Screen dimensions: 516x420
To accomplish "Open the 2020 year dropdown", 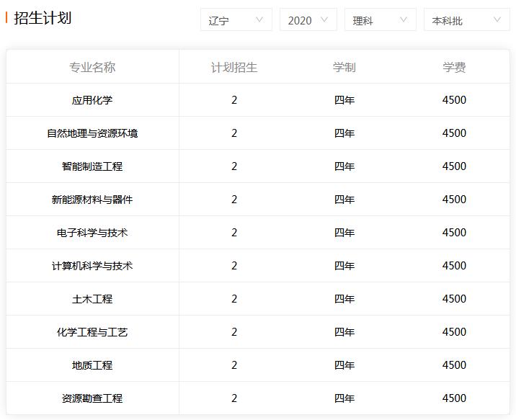I will click(308, 19).
